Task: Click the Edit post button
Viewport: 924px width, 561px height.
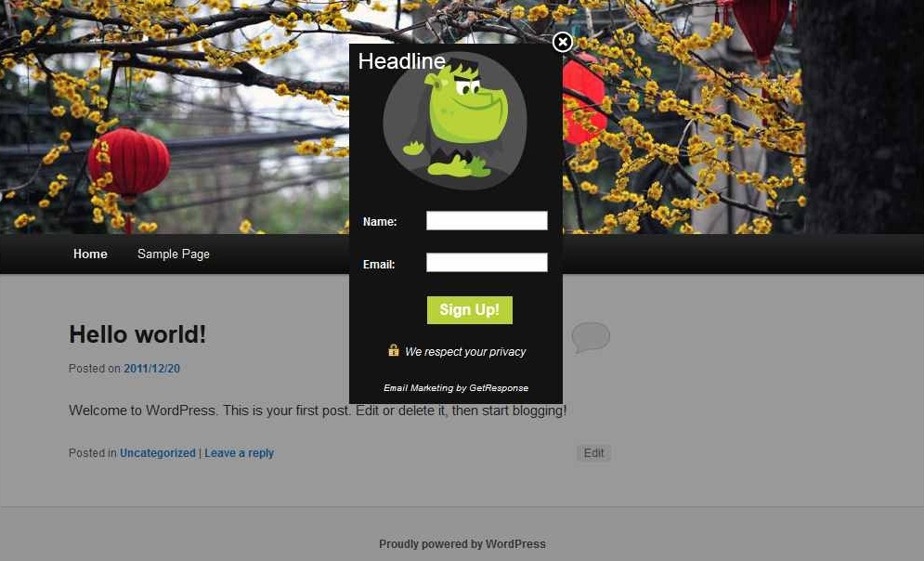Action: coord(593,453)
